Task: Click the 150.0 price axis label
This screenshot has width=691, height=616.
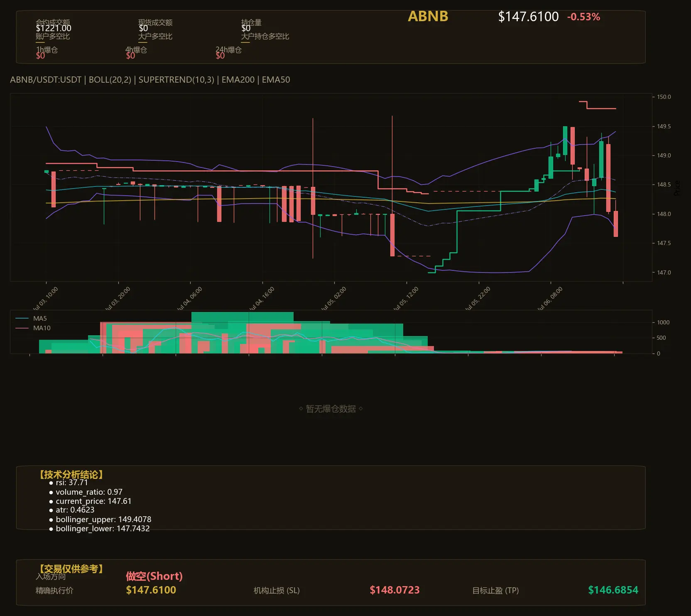Action: (664, 97)
